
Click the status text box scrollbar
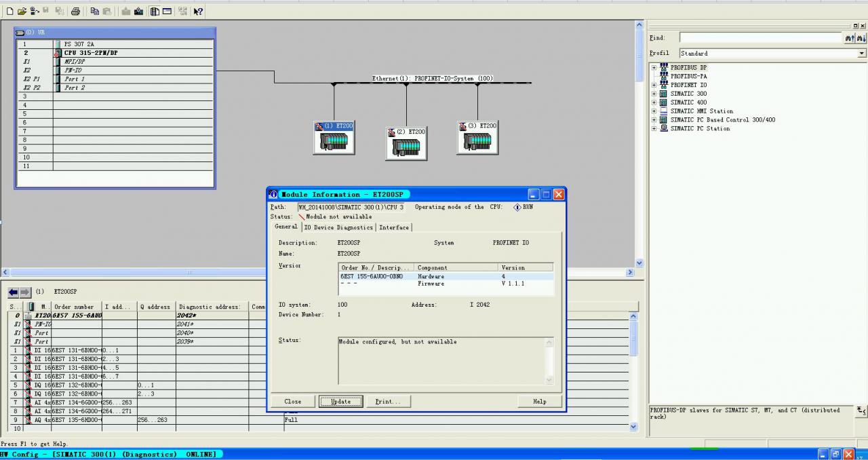pyautogui.click(x=549, y=360)
